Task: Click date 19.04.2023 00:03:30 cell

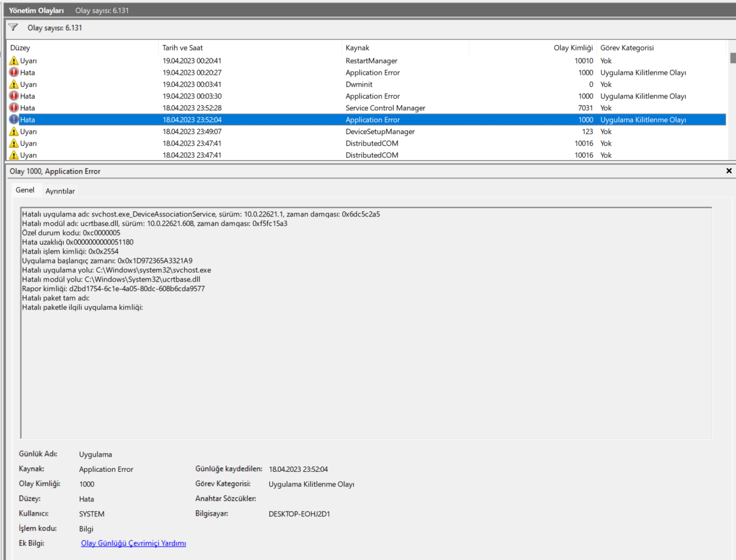Action: (x=192, y=96)
